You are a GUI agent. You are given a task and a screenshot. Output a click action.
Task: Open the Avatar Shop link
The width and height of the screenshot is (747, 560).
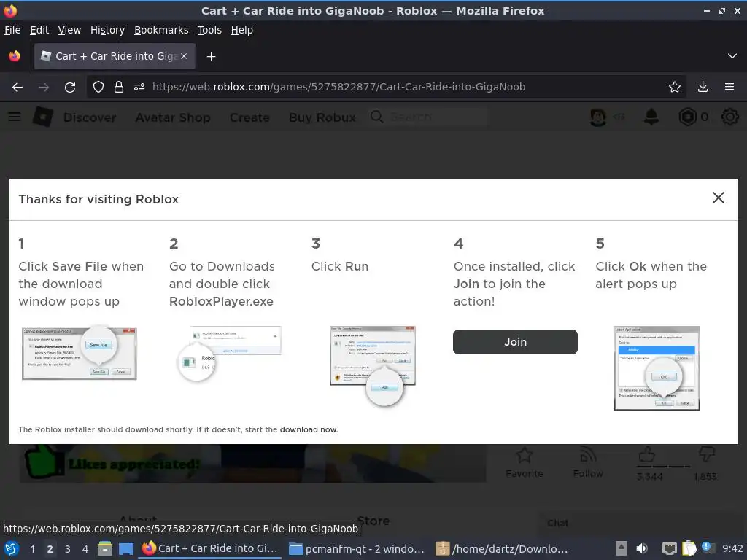[x=173, y=117]
